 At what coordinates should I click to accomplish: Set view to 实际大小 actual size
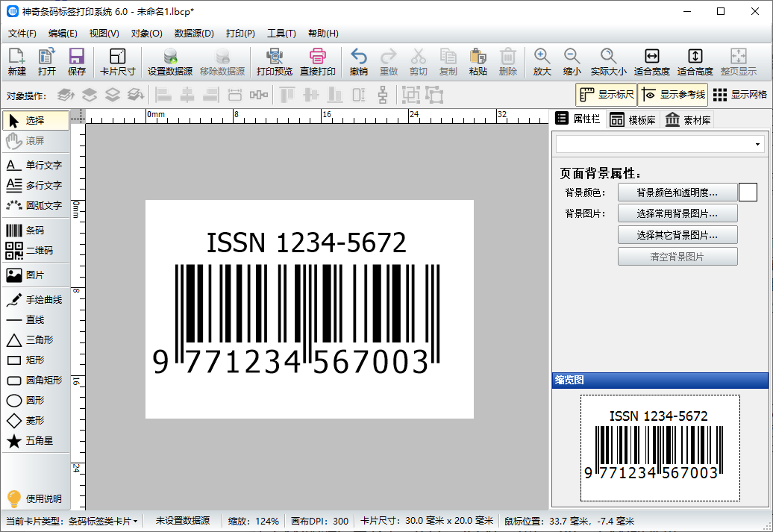click(x=608, y=62)
